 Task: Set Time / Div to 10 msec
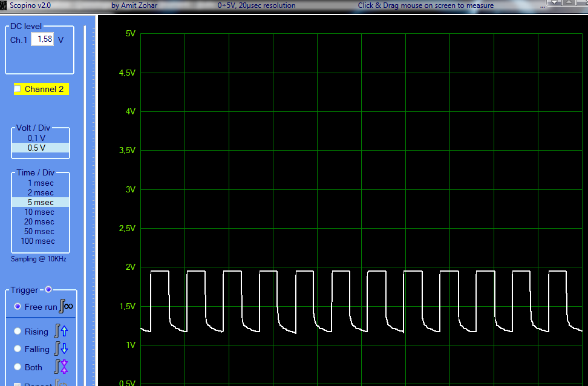coord(39,212)
